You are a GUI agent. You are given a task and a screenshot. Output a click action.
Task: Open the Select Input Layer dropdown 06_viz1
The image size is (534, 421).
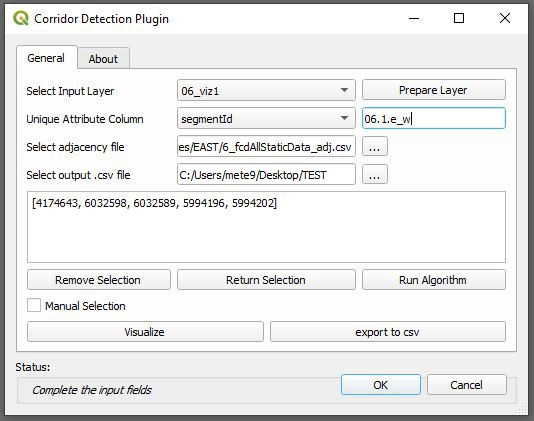click(x=266, y=91)
